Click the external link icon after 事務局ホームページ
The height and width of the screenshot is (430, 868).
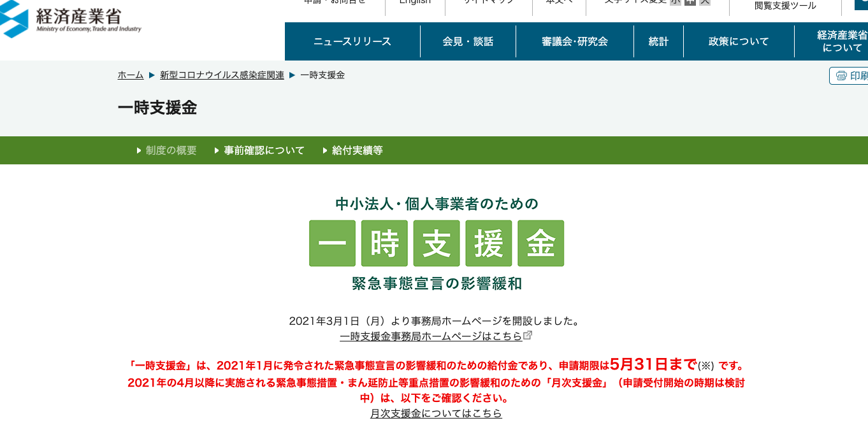tap(528, 335)
